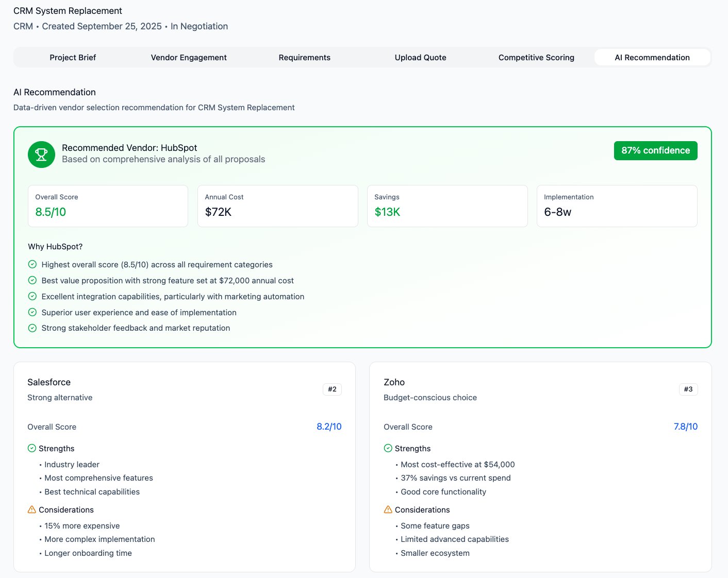This screenshot has width=728, height=578.
Task: Click the warning icon next to Zoho Considerations
Action: (x=387, y=509)
